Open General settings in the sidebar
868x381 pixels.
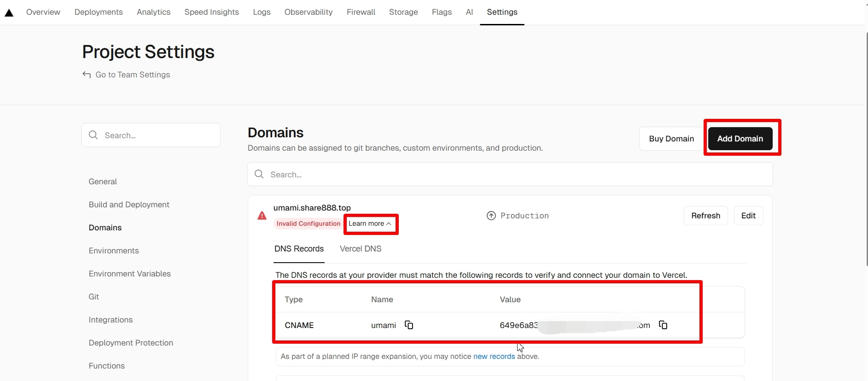103,182
